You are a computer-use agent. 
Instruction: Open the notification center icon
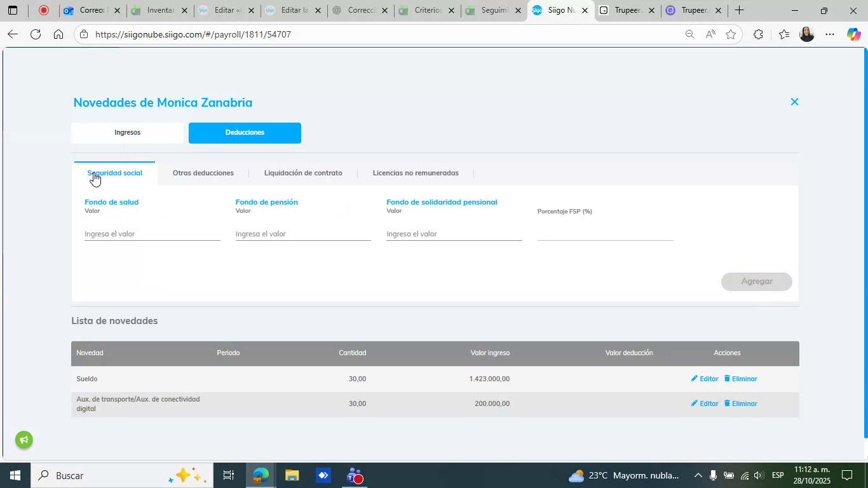[847, 475]
